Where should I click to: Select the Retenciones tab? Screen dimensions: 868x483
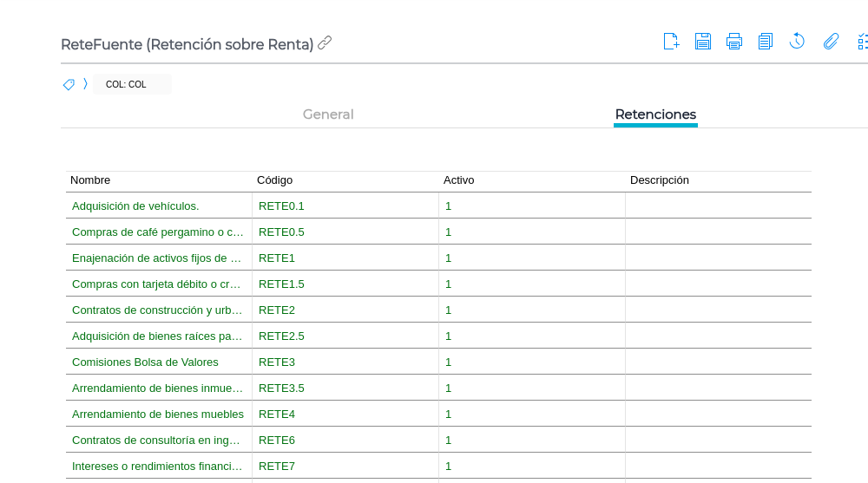(655, 114)
